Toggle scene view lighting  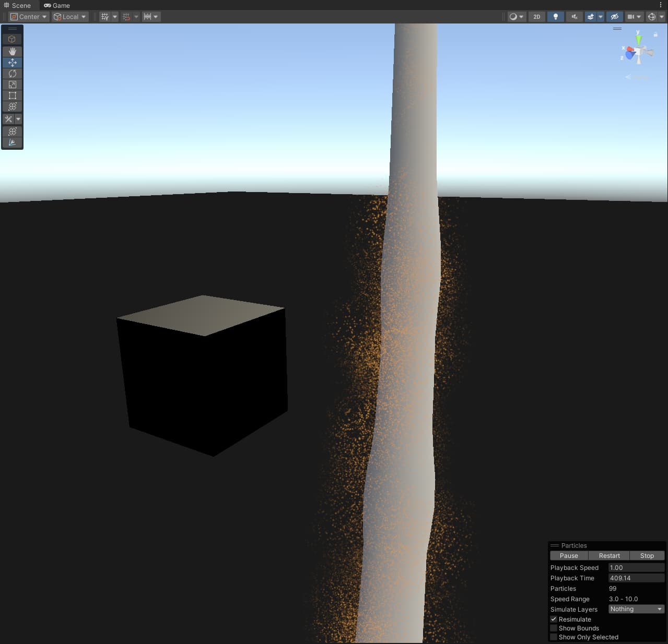pyautogui.click(x=555, y=16)
